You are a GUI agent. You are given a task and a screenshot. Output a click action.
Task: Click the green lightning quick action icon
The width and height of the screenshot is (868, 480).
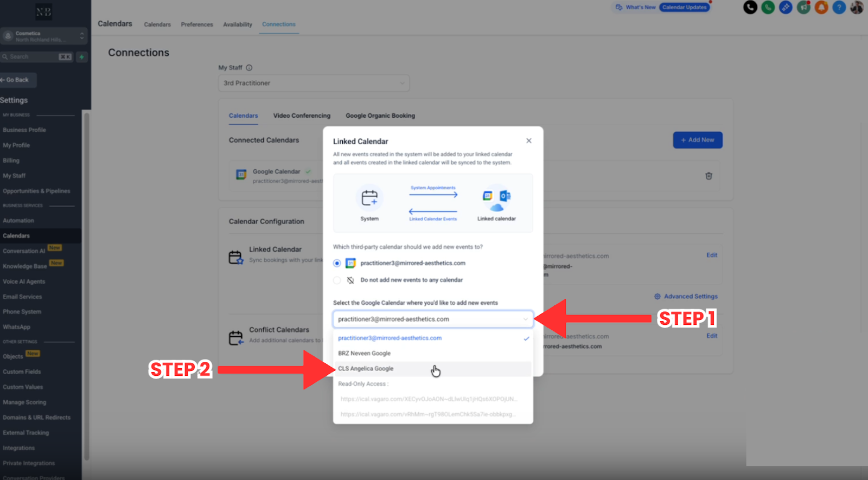coord(82,56)
